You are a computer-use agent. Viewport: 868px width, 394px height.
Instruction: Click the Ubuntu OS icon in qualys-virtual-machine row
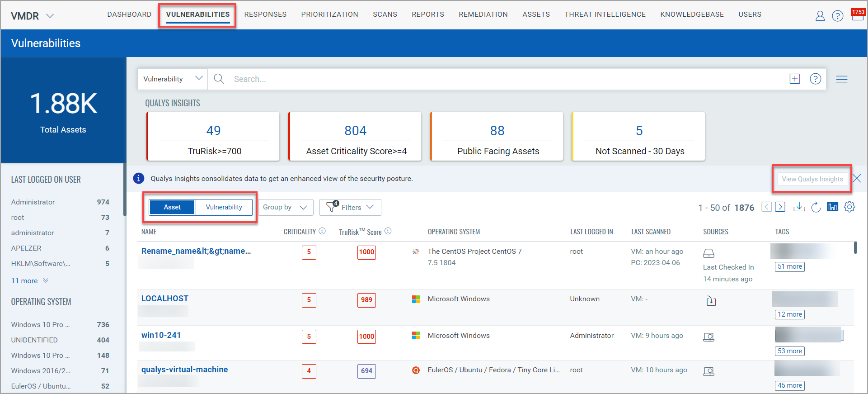[x=416, y=370]
